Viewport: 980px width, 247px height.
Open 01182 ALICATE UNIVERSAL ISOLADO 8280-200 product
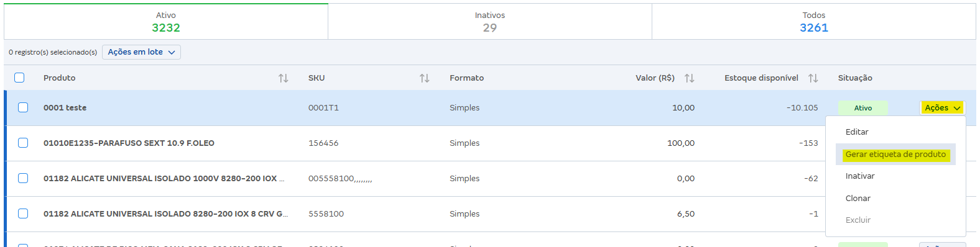(165, 214)
